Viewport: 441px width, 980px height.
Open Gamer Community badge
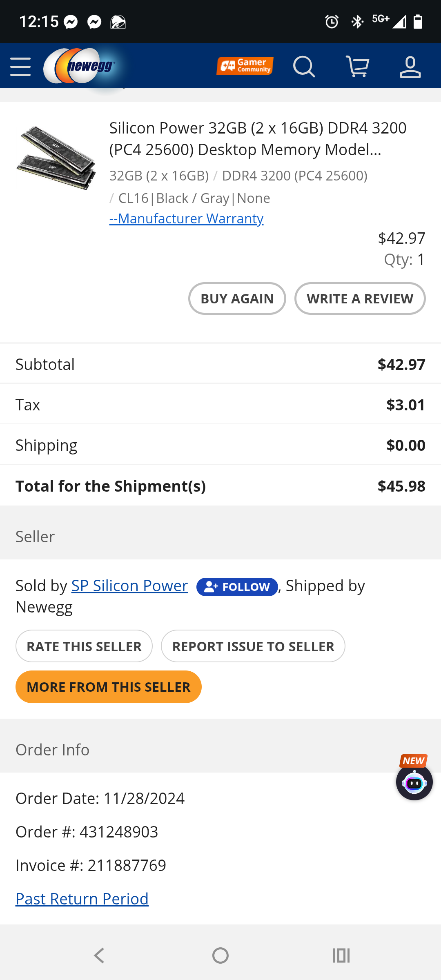coord(245,66)
